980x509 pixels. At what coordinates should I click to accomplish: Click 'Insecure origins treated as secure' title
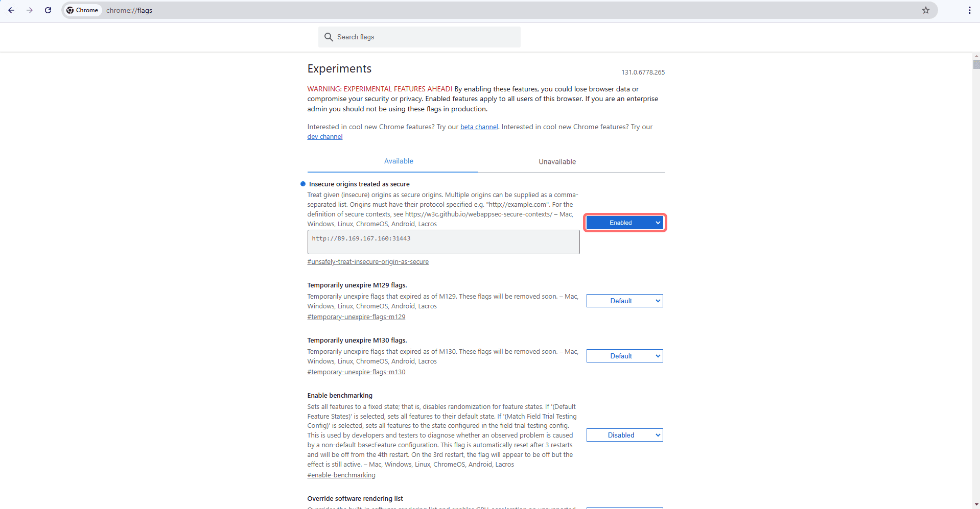tap(359, 184)
